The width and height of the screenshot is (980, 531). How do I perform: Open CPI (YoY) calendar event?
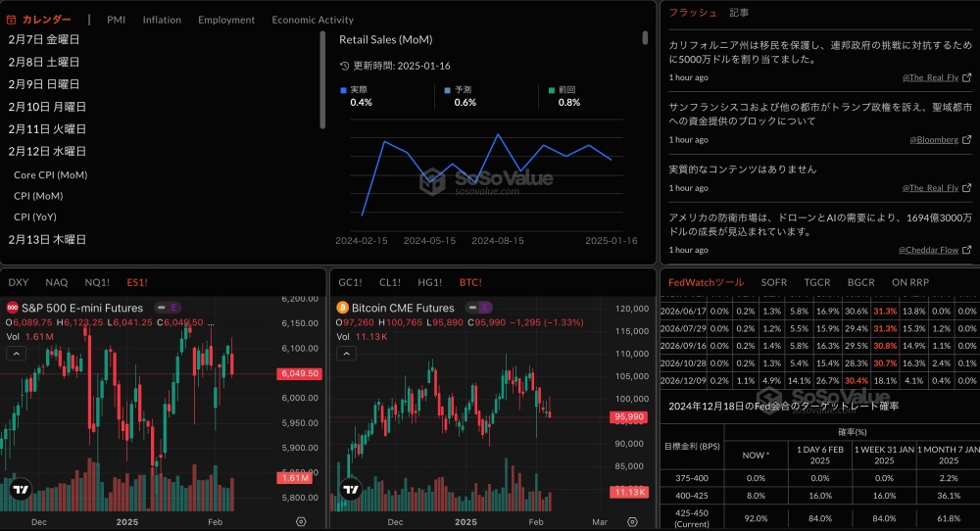pos(35,217)
